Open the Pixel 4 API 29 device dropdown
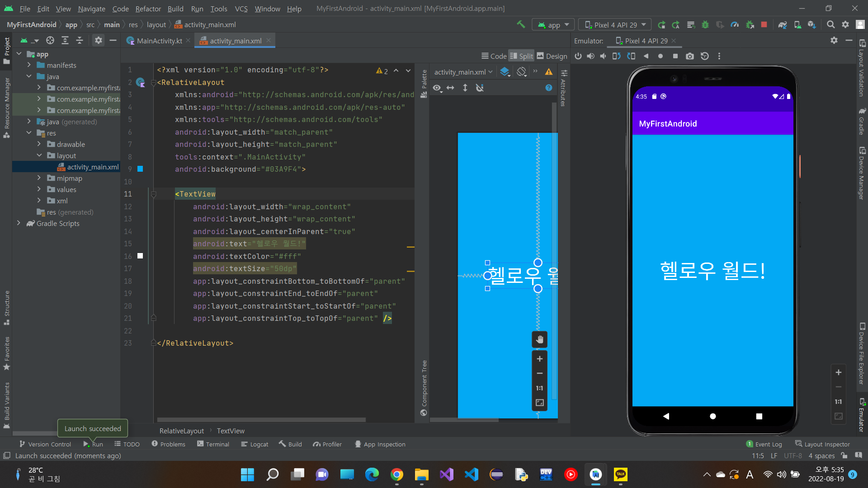Viewport: 868px width, 488px height. pyautogui.click(x=616, y=25)
